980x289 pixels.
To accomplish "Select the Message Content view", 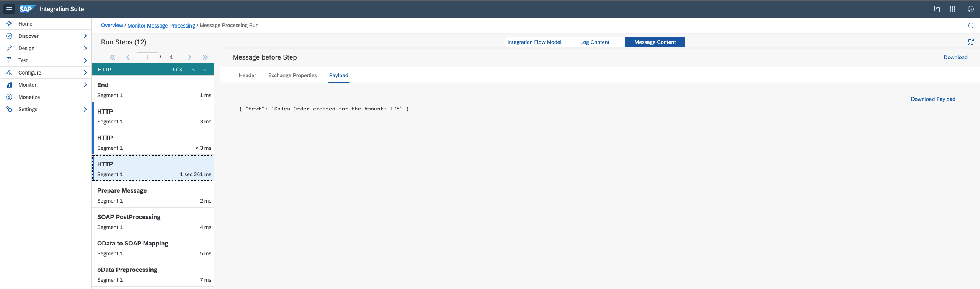I will pos(655,42).
